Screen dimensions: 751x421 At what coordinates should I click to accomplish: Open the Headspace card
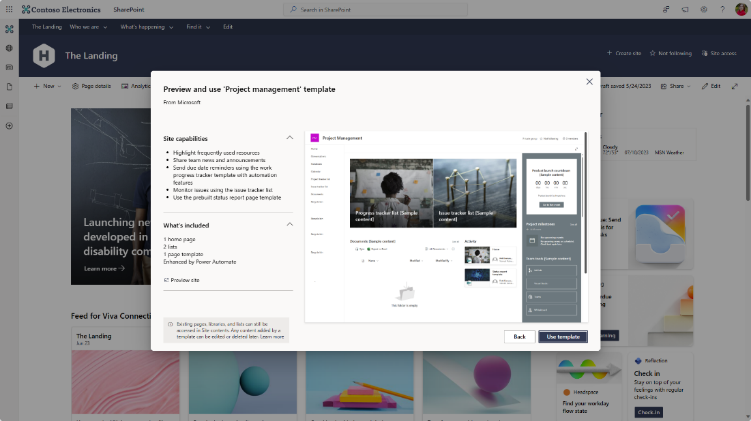[x=589, y=387]
